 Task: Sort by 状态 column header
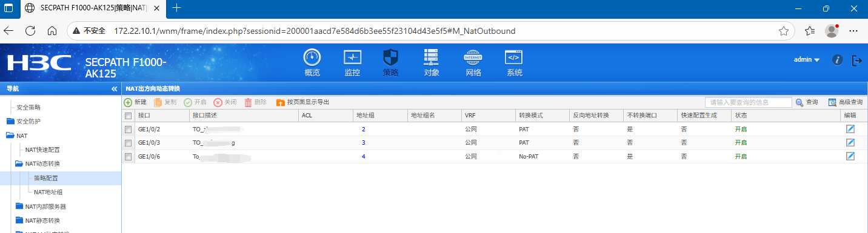tap(741, 116)
